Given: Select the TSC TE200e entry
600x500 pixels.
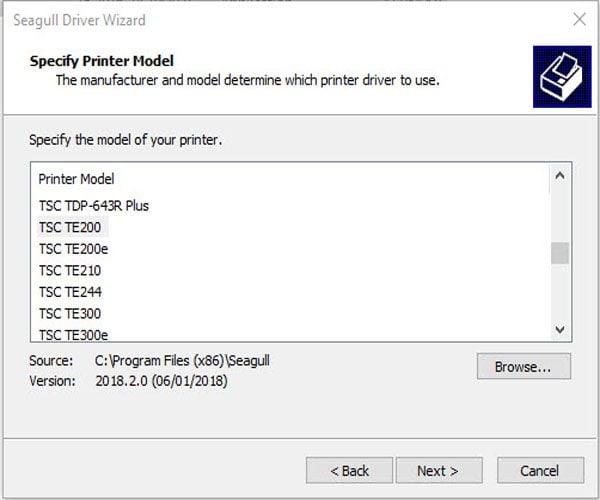Looking at the screenshot, I should [x=73, y=249].
